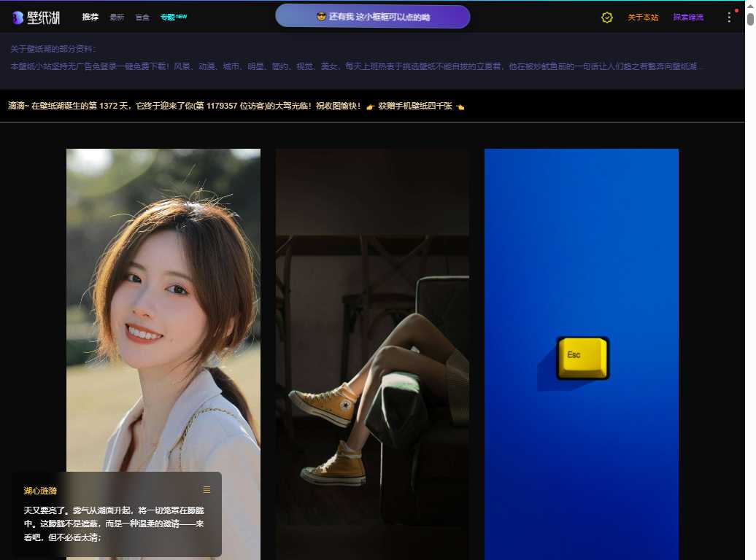The image size is (756, 560).
Task: Open the yellow Esc key wallpaper
Action: (581, 350)
